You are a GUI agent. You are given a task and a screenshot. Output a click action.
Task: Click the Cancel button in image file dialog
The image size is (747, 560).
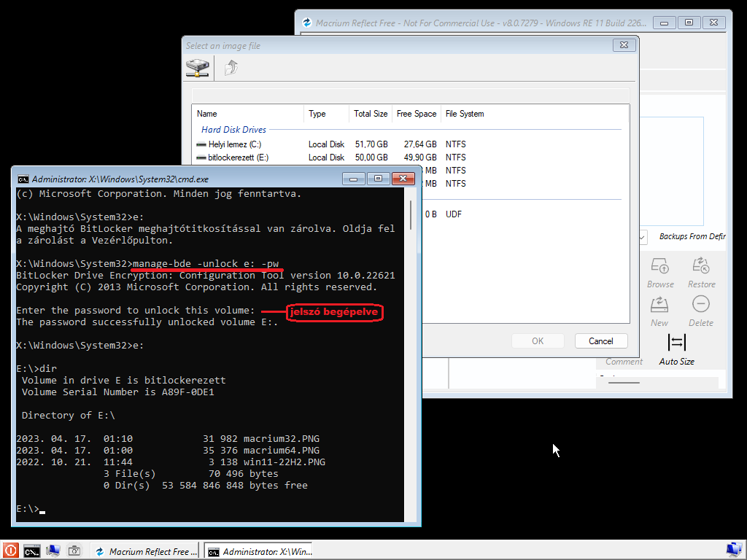click(x=601, y=341)
